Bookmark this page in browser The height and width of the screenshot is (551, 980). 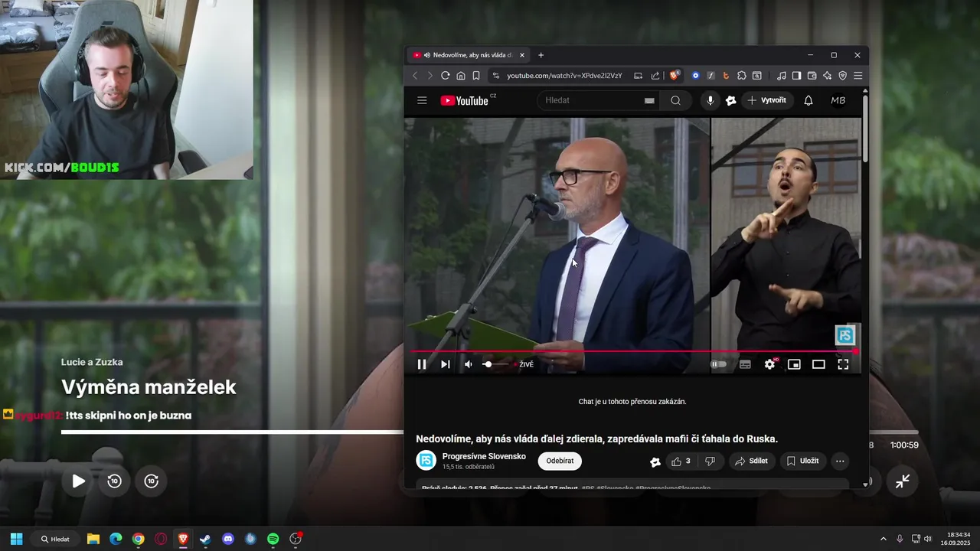(x=476, y=76)
